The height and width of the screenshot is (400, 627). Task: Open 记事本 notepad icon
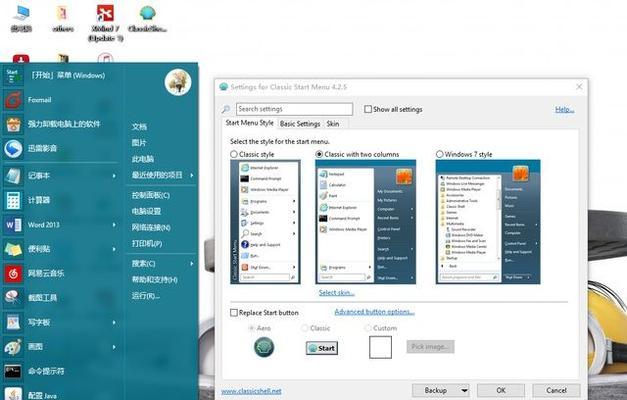pyautogui.click(x=13, y=176)
